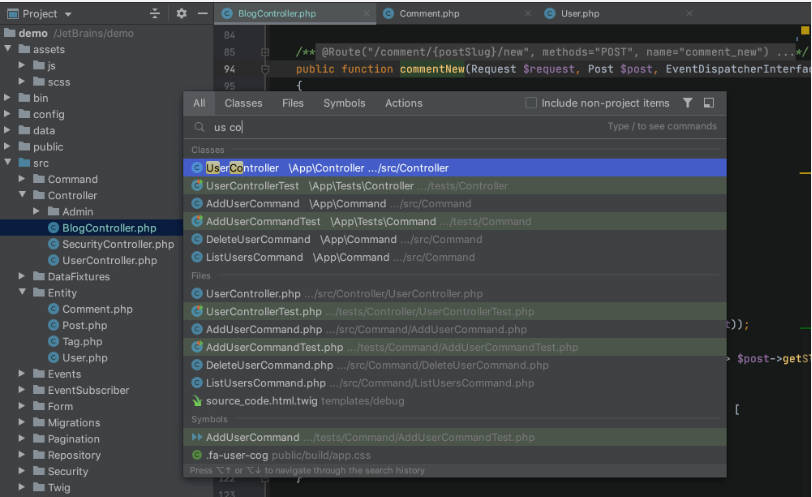Click the yellow inspection indicator in editor
The height and width of the screenshot is (497, 812).
pyautogui.click(x=805, y=31)
